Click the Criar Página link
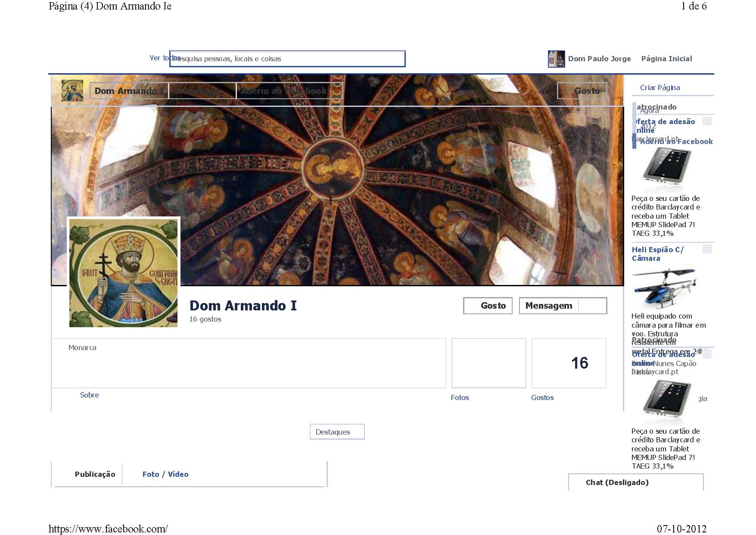Viewport: 756px width, 535px height. click(660, 88)
